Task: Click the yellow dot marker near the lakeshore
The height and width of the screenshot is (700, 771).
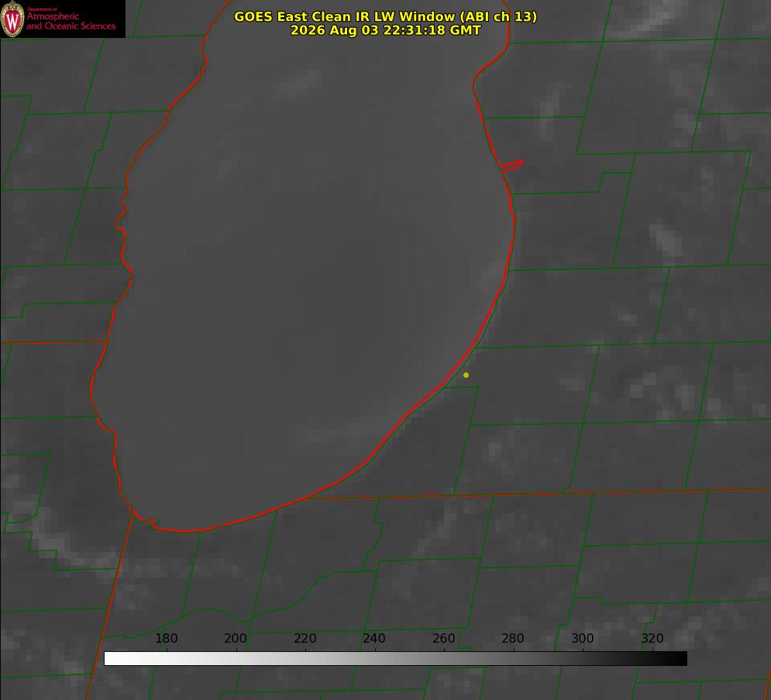Action: [x=466, y=375]
